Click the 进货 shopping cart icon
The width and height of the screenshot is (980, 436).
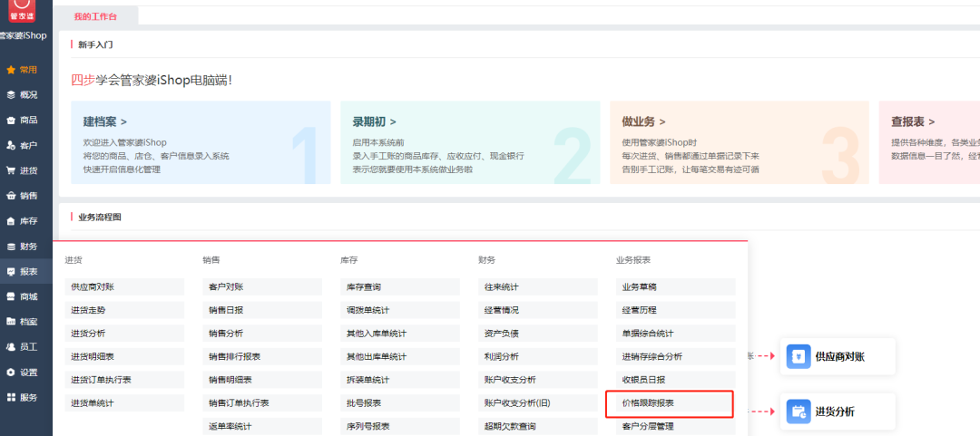click(x=11, y=170)
